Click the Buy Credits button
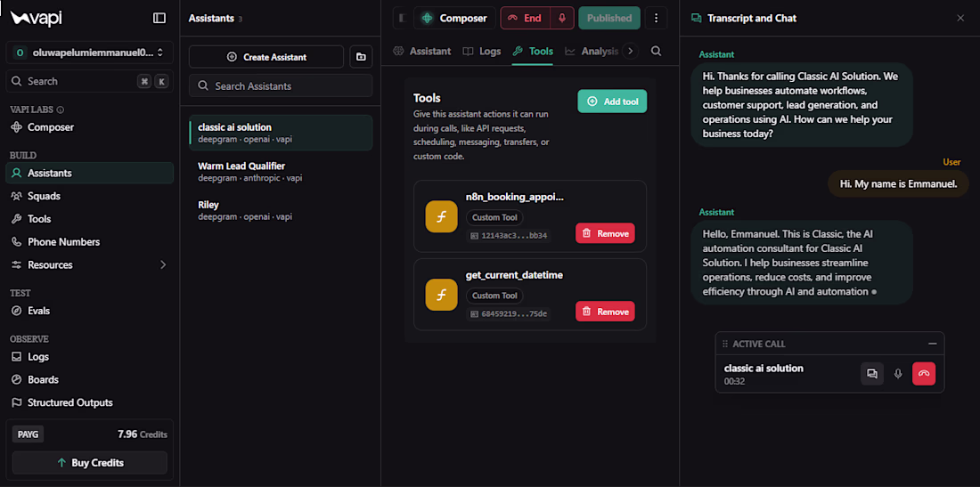980x487 pixels. 89,463
